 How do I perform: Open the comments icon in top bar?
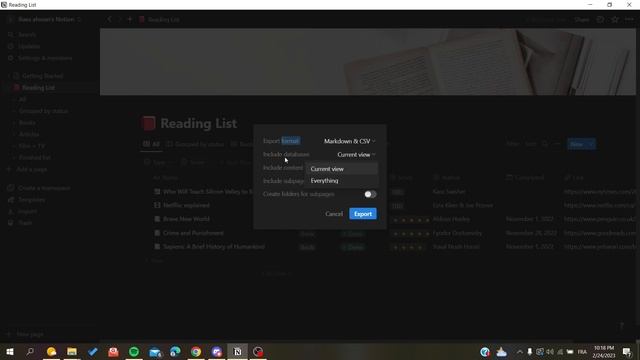point(600,20)
